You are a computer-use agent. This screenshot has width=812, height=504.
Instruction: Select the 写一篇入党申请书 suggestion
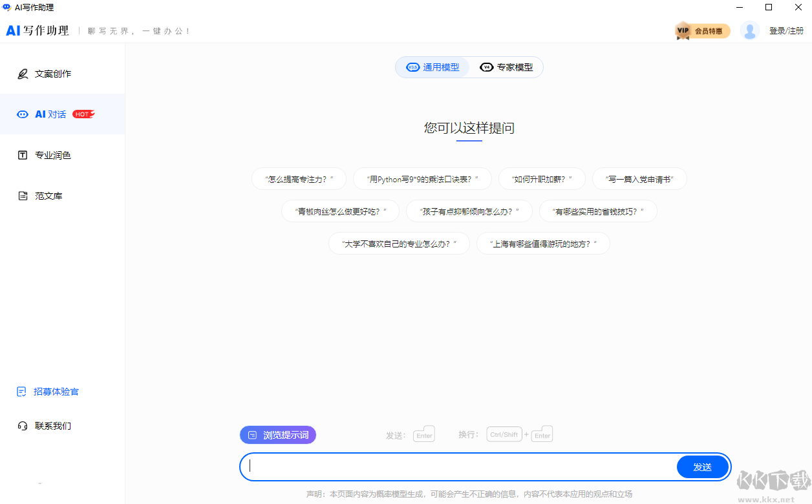[x=639, y=178]
